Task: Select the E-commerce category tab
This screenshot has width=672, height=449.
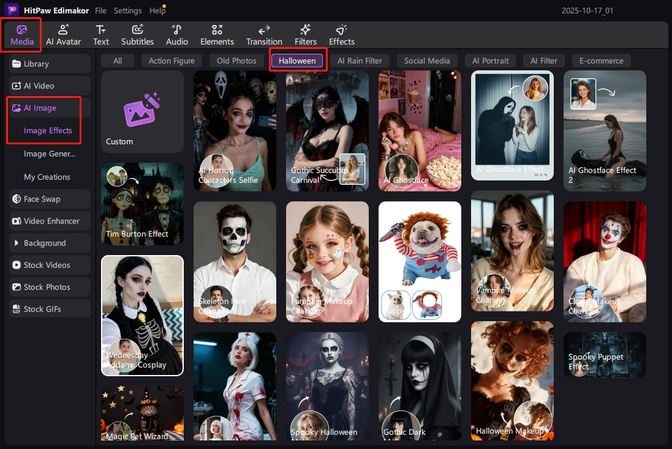Action: (603, 61)
